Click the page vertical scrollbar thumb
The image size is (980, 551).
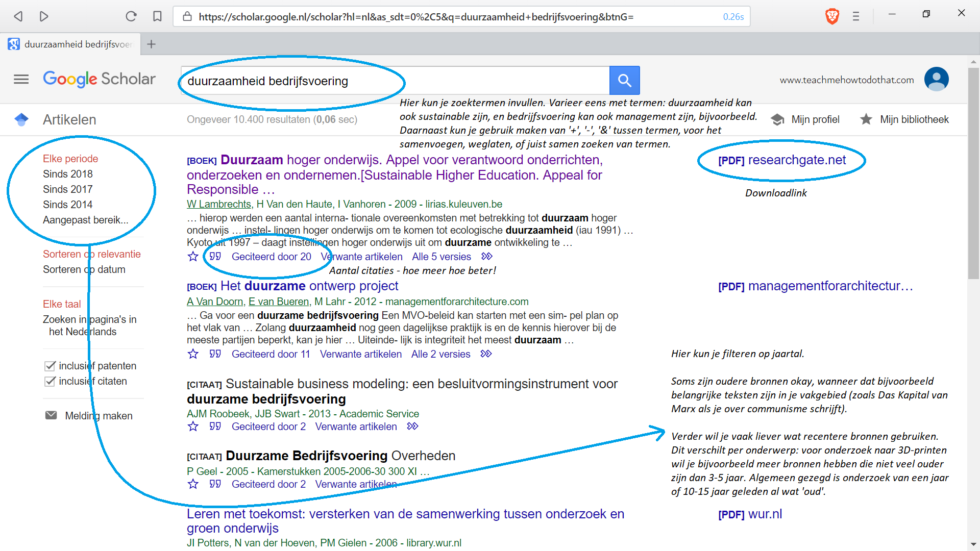(x=973, y=173)
